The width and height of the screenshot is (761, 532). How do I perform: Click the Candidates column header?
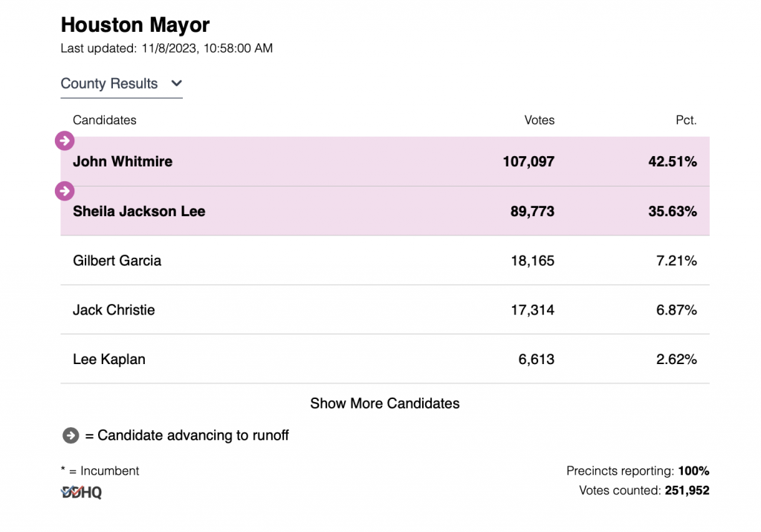click(105, 120)
